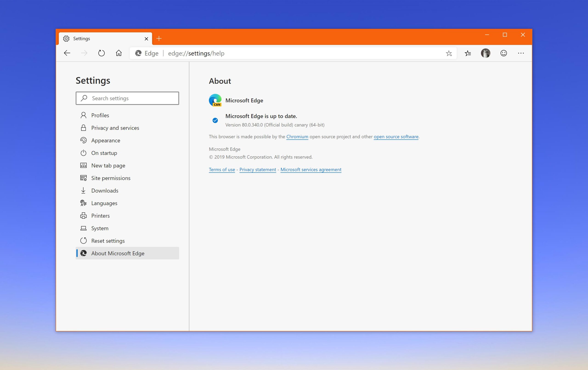
Task: Open the Home button
Action: tap(119, 53)
